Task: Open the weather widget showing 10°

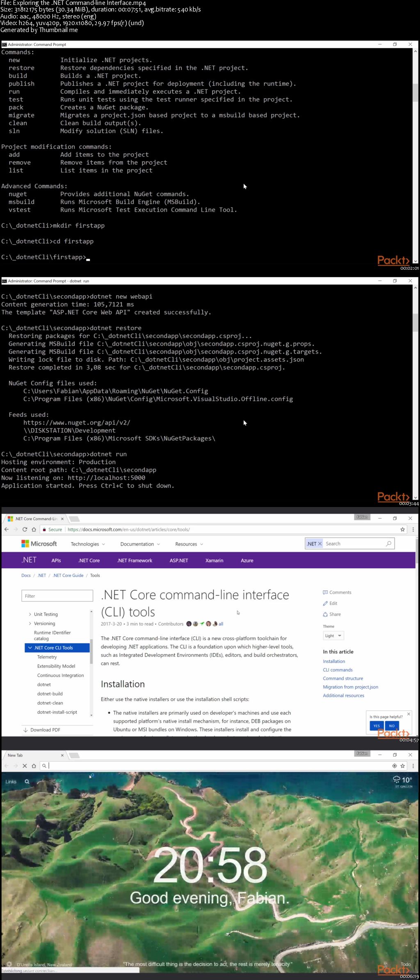Action: click(403, 781)
